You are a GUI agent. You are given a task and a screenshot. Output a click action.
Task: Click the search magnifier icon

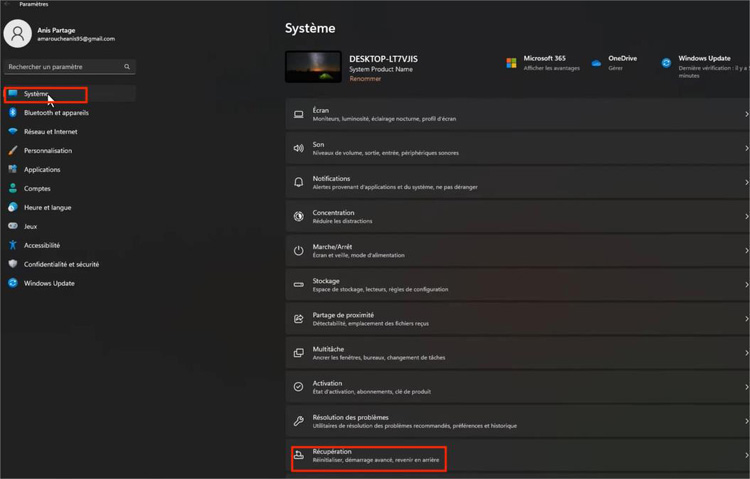(x=127, y=67)
